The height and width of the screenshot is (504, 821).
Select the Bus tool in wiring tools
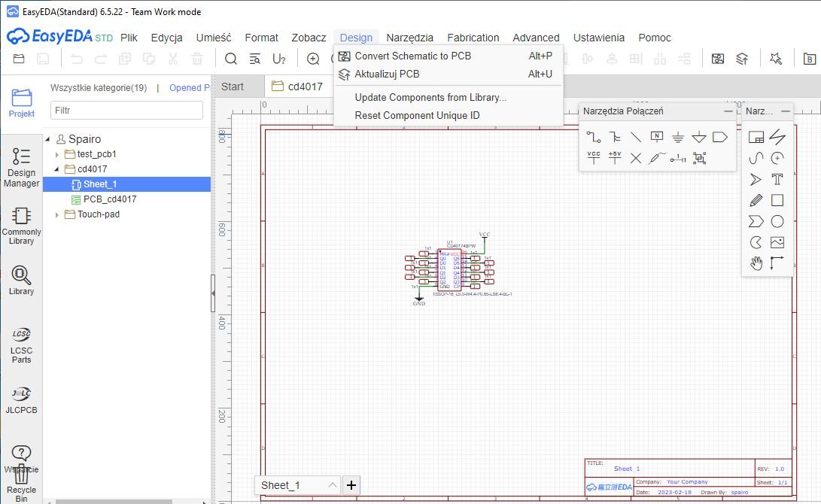pyautogui.click(x=615, y=137)
